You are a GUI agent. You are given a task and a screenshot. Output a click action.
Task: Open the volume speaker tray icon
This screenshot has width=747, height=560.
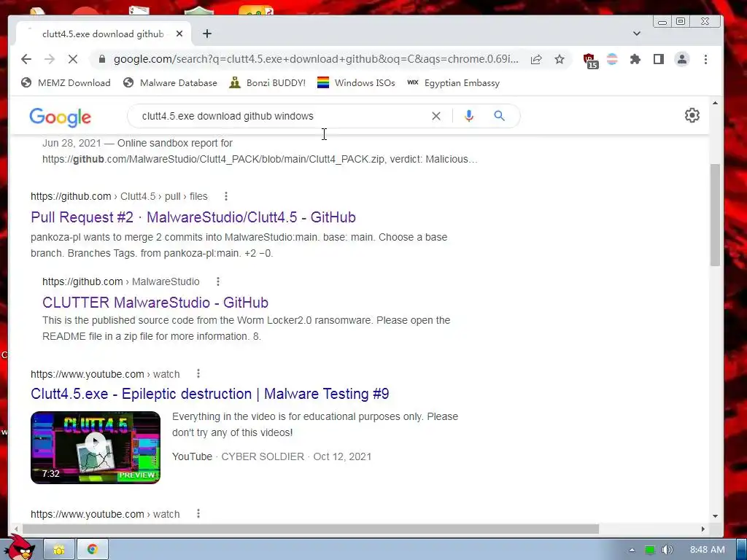pos(667,550)
